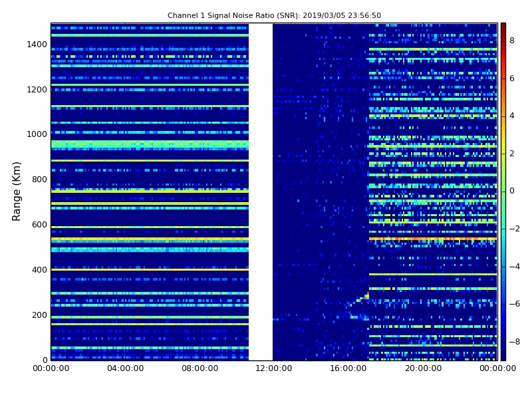
Task: Click the colorbar label −8
Action: (515, 342)
